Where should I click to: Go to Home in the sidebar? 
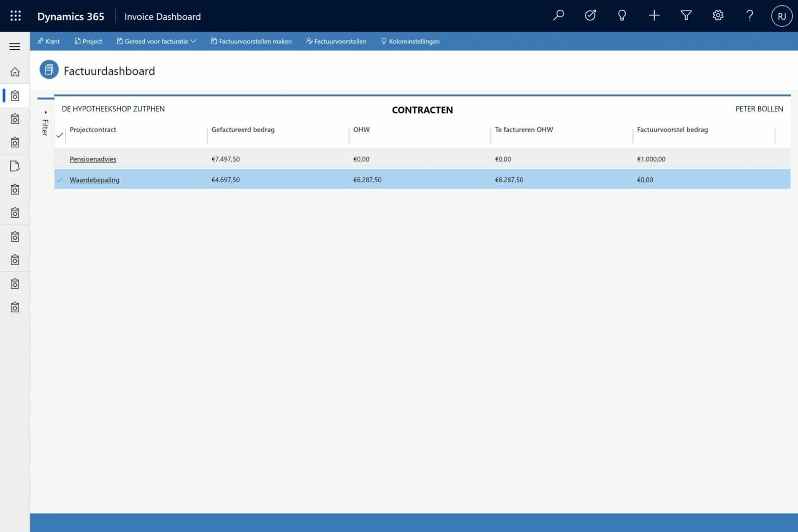click(15, 72)
